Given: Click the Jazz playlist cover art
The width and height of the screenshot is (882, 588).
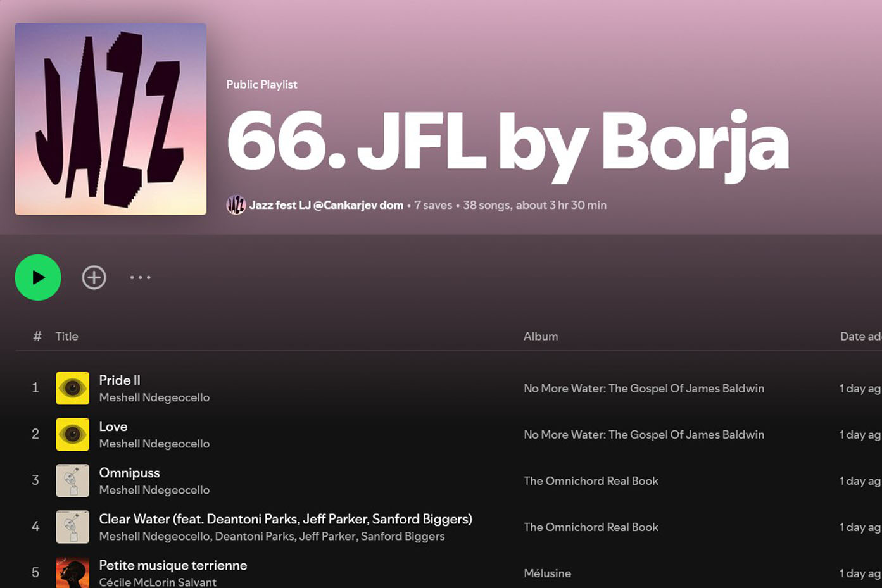Looking at the screenshot, I should (x=111, y=119).
